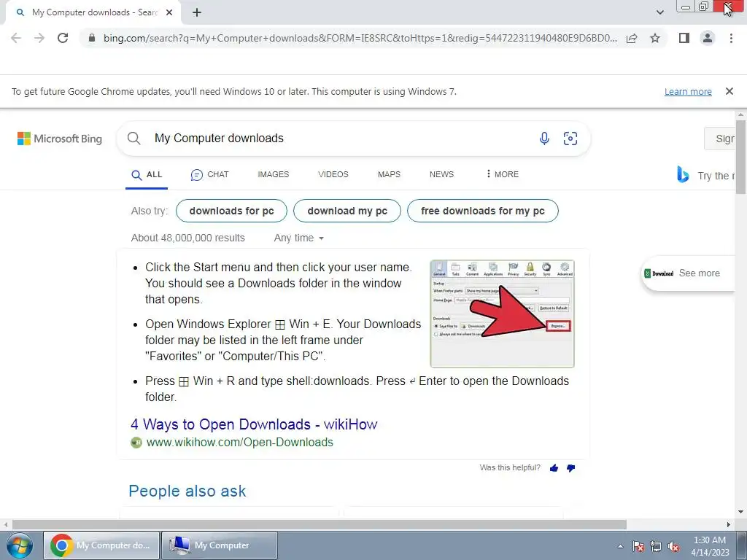Click the muted volume tray icon

673,546
